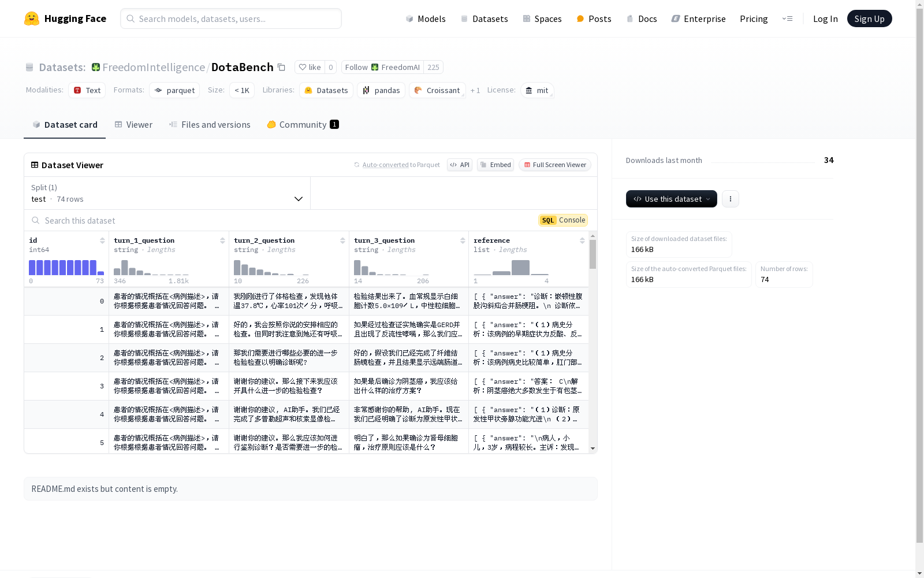The height and width of the screenshot is (578, 924).
Task: Expand the Croissant library tag
Action: click(x=437, y=90)
